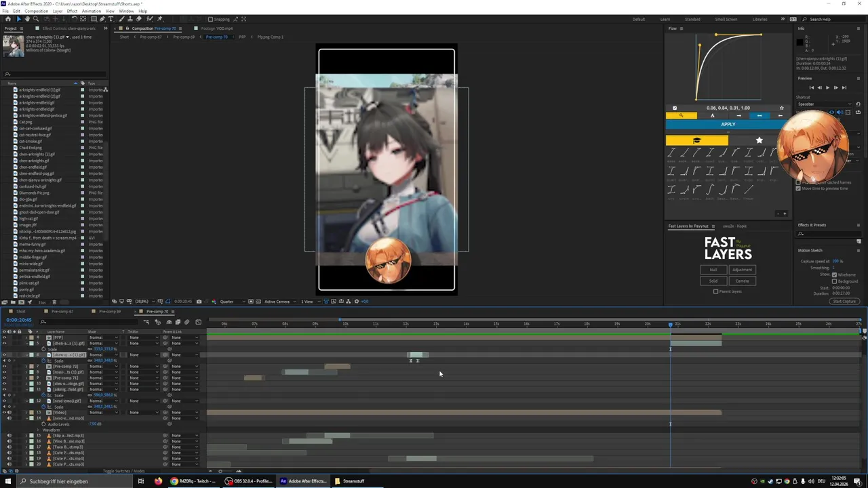
Task: Hide layer 4 [PFP] eye toggle
Action: click(4, 338)
